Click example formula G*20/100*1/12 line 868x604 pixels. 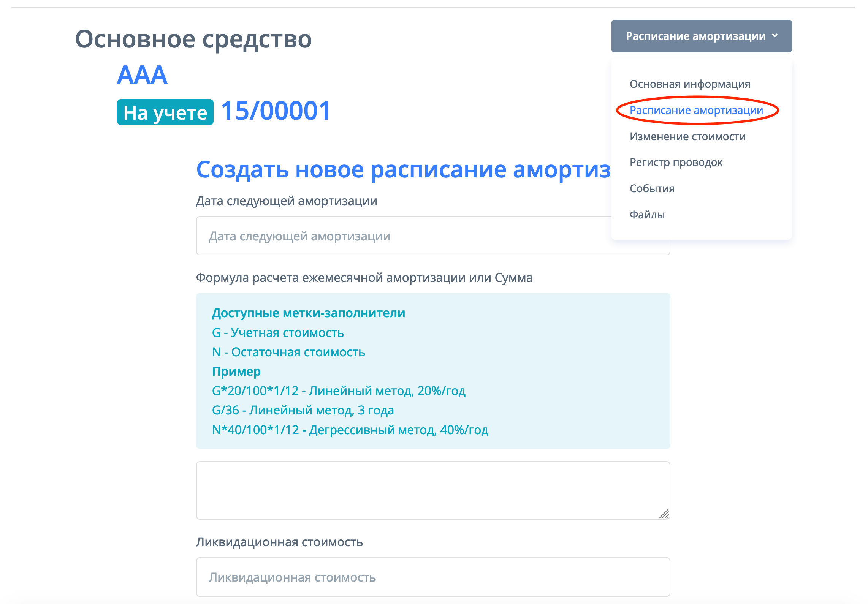coord(338,391)
